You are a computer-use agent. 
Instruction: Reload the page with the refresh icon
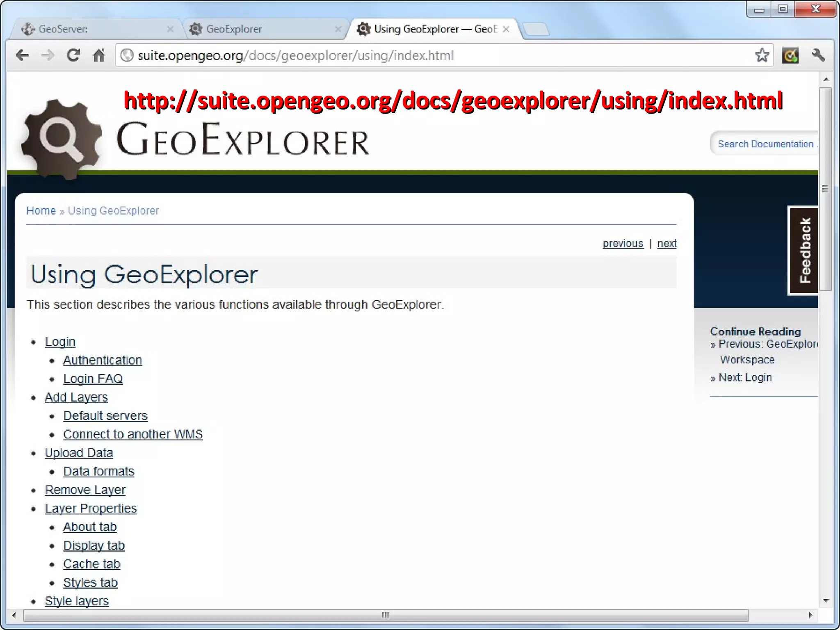tap(73, 55)
